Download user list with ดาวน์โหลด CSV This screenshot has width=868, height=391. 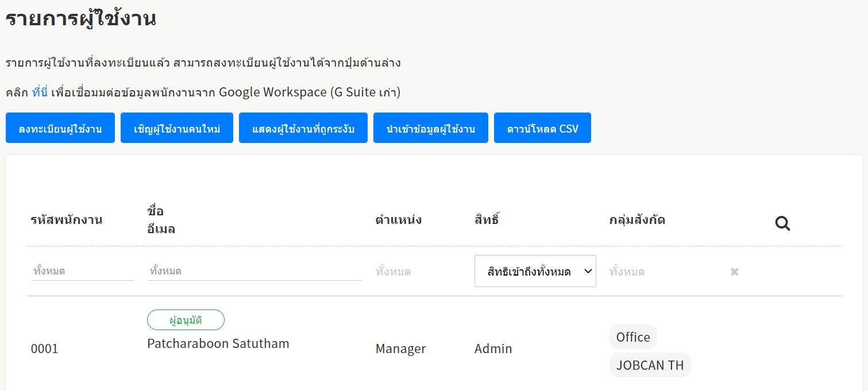click(x=542, y=128)
